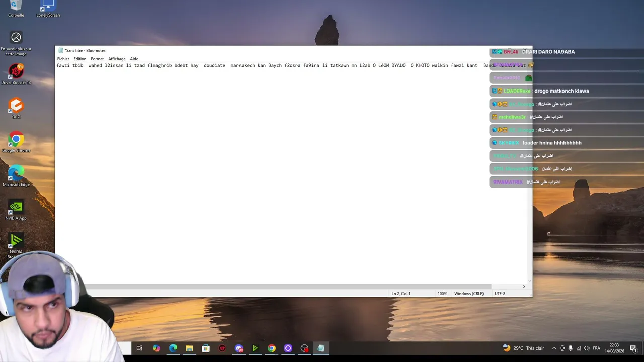Open the Format menu in Bloc-notes
The width and height of the screenshot is (644, 362).
97,59
